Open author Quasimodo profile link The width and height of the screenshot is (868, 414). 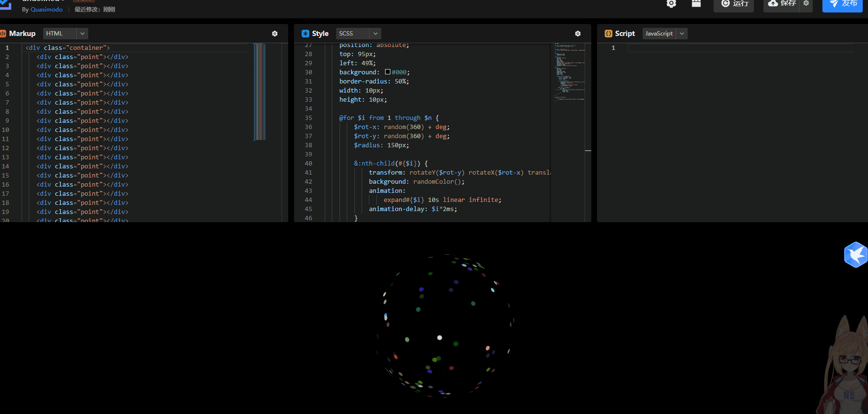pyautogui.click(x=47, y=10)
